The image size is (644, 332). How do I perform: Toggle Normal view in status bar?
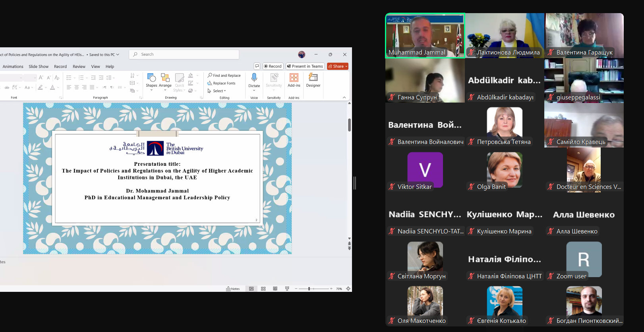click(x=251, y=289)
